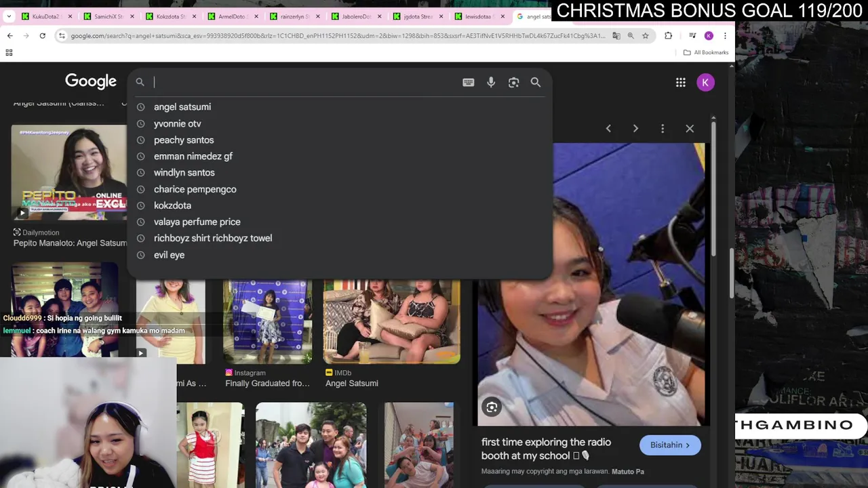Open the media control icon in toolbar
Screen dimensions: 868x488
pyautogui.click(x=692, y=35)
